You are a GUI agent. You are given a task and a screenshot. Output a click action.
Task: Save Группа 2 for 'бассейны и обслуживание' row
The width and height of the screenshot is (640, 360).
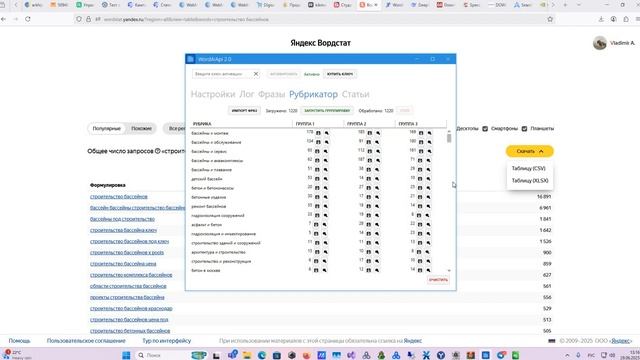[x=369, y=142]
